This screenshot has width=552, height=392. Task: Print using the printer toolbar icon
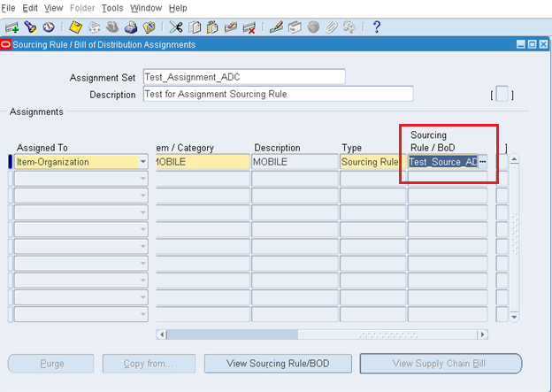[x=131, y=27]
